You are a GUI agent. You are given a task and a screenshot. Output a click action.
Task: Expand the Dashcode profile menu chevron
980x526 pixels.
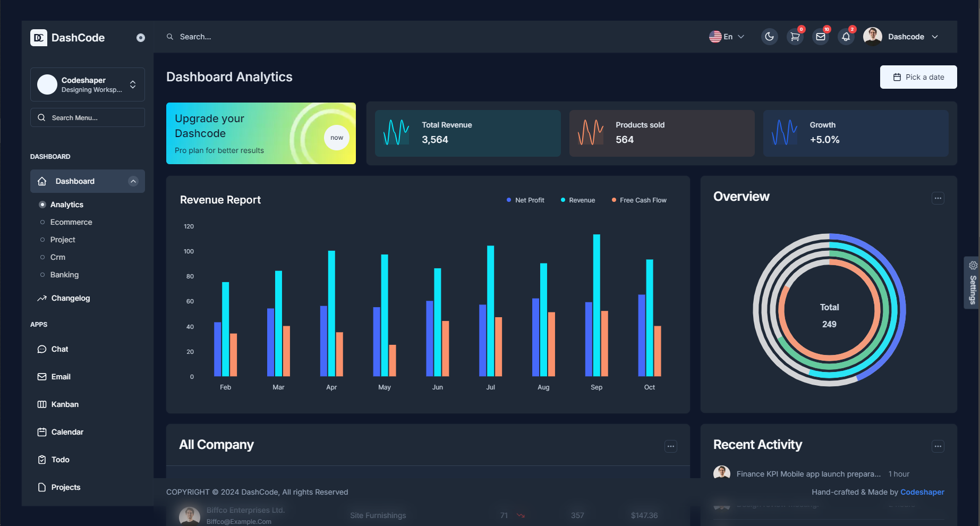pyautogui.click(x=935, y=37)
